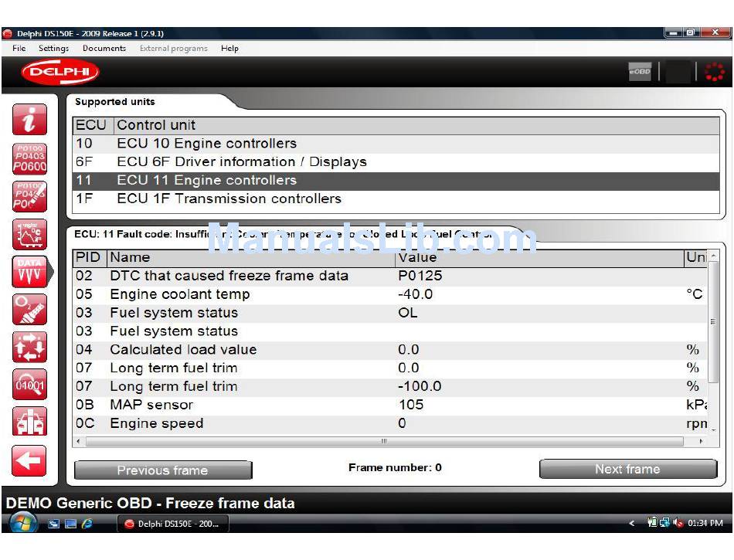Click the vehicle information cars icon

pos(30,422)
